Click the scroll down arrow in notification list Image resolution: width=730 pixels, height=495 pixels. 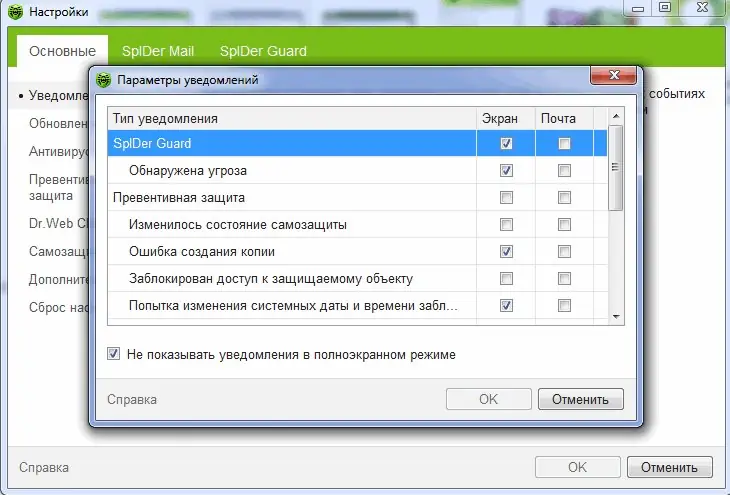pos(616,317)
